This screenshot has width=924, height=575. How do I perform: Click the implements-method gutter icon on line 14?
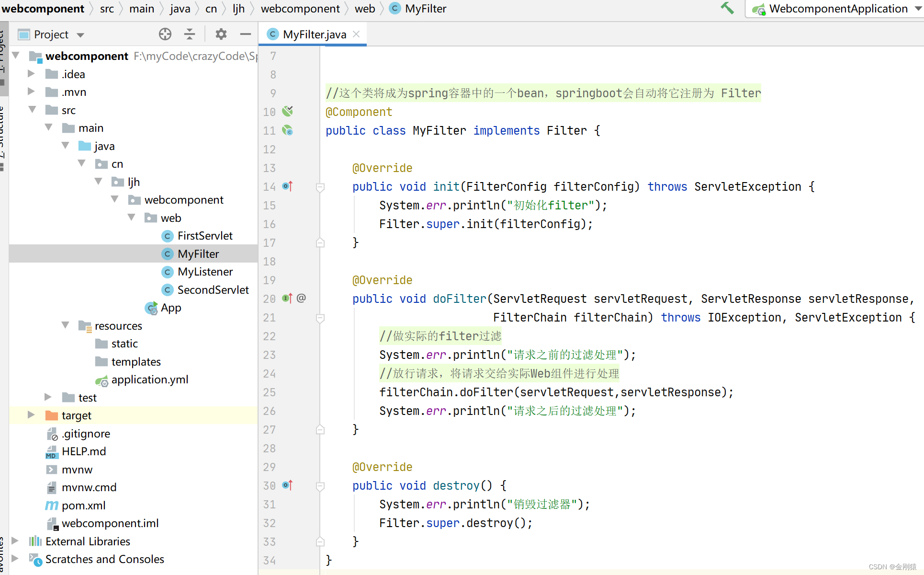(x=287, y=186)
